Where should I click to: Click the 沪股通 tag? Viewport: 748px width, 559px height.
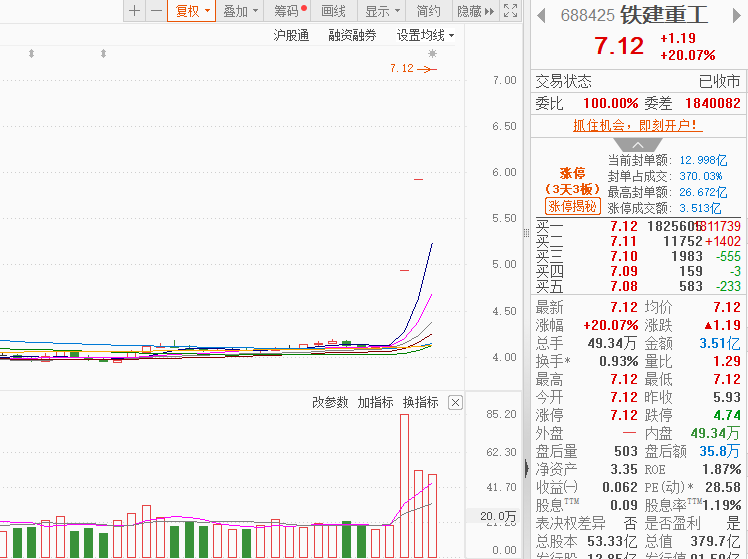(x=291, y=35)
